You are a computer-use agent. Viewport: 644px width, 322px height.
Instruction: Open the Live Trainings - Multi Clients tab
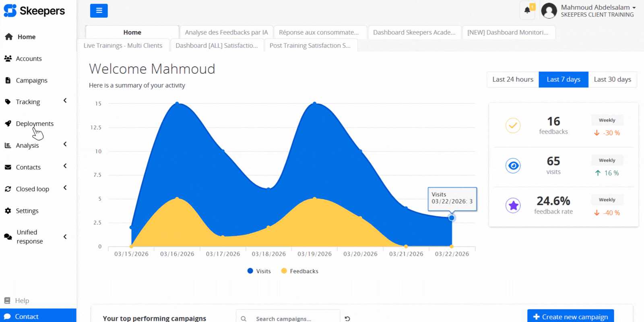[x=123, y=45]
